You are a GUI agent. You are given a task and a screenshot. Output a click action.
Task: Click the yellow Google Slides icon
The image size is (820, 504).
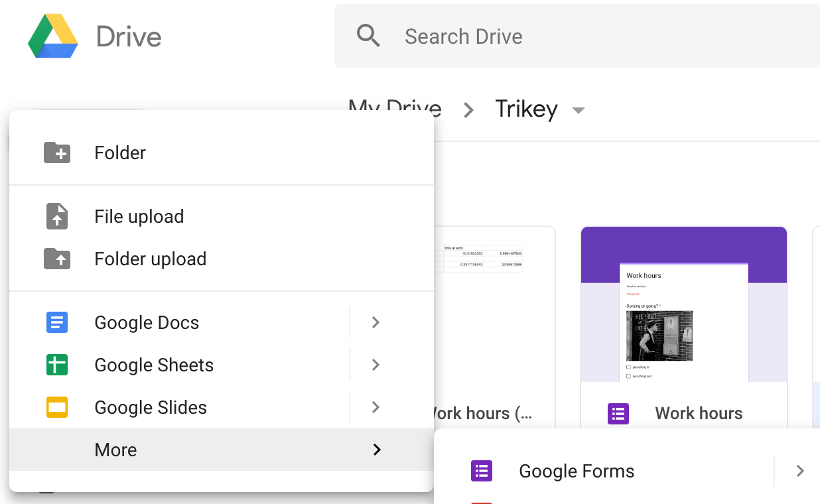point(57,407)
